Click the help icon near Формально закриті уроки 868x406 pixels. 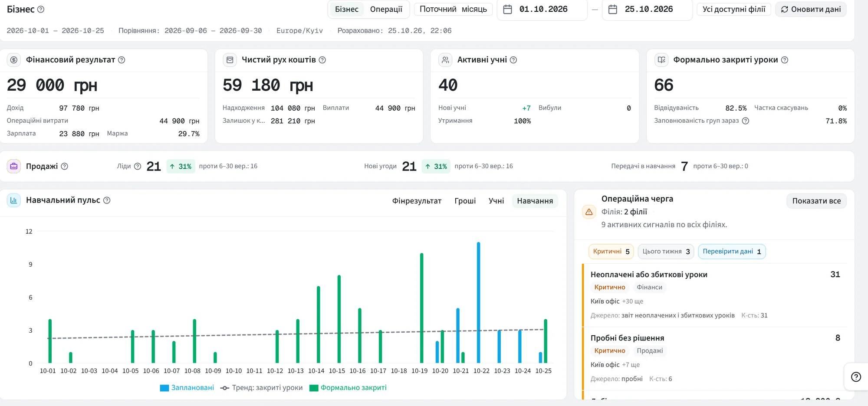click(x=785, y=60)
